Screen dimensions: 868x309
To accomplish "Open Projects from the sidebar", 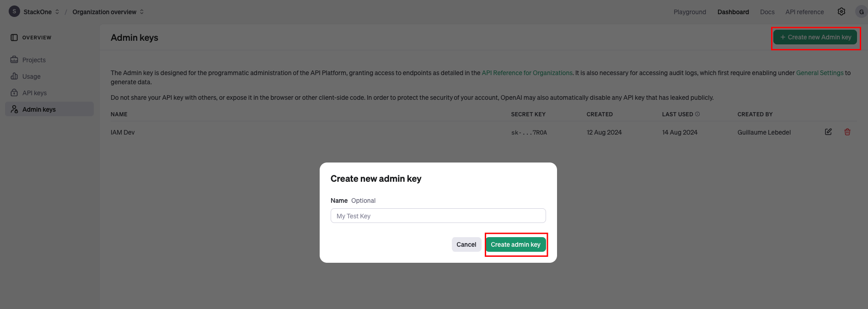I will coord(33,60).
